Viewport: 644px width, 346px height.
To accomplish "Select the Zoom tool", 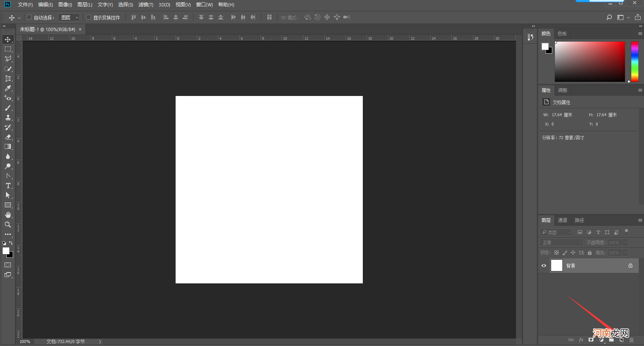I will coord(8,225).
